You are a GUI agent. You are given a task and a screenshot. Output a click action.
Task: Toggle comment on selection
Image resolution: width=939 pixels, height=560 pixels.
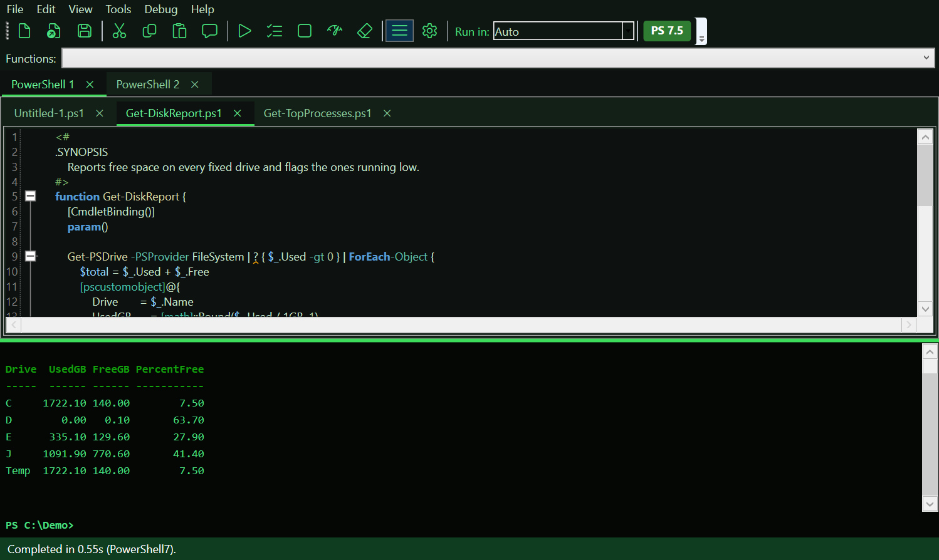[x=209, y=31]
